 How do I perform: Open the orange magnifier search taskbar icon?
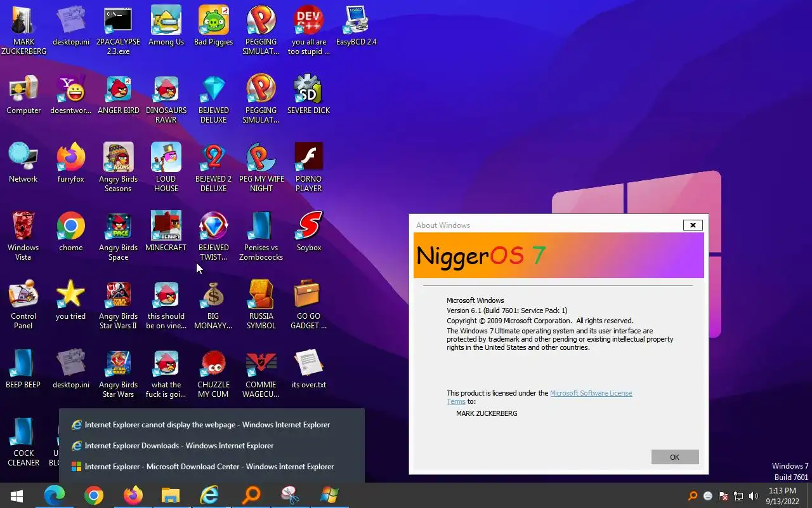(251, 495)
